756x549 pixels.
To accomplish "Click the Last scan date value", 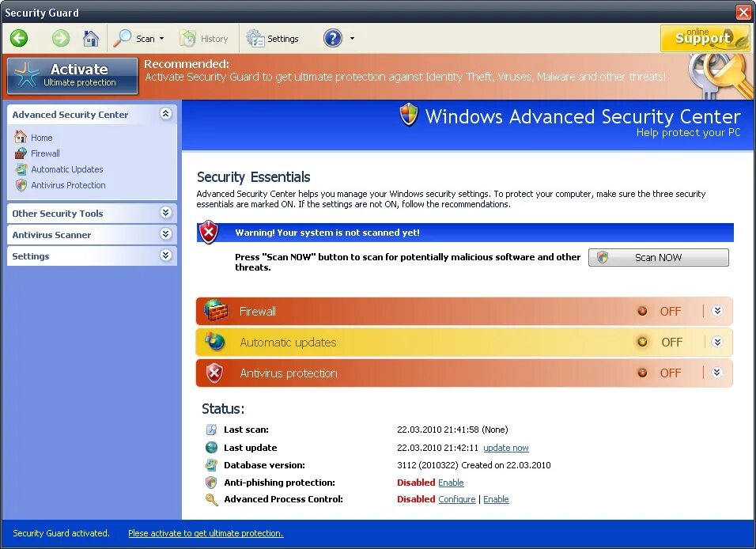I will point(453,430).
